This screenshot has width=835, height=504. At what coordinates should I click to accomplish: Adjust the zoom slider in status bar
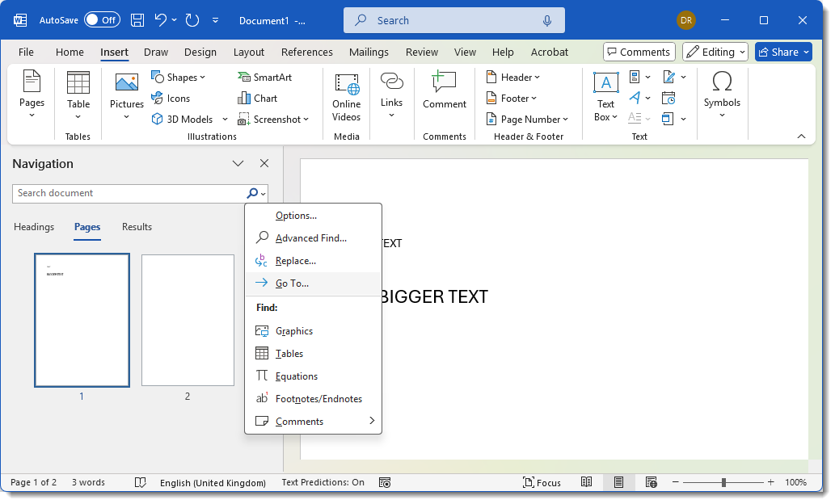point(723,482)
